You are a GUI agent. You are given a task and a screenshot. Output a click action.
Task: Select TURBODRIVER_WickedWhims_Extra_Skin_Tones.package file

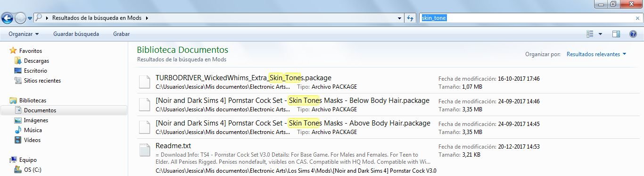243,77
